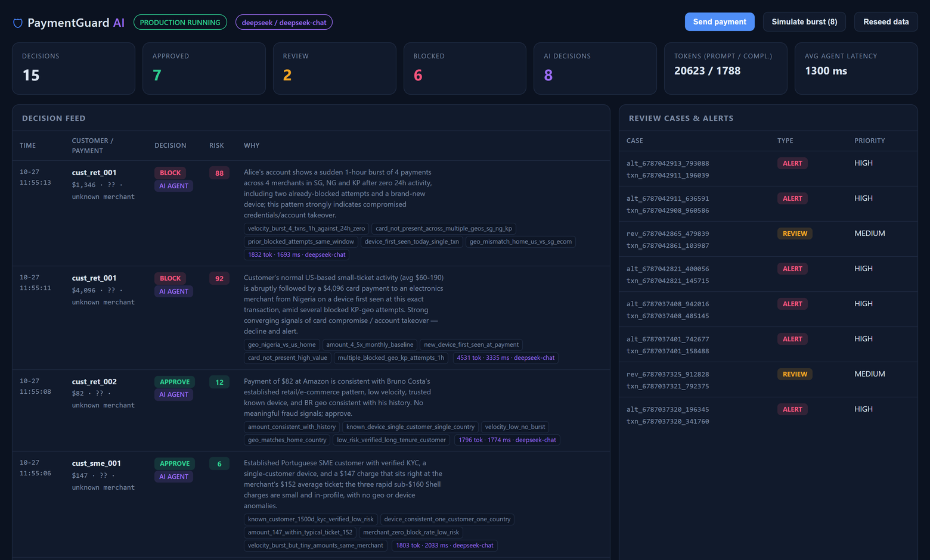
Task: Open case rev_6787042865_479839
Action: pyautogui.click(x=668, y=234)
